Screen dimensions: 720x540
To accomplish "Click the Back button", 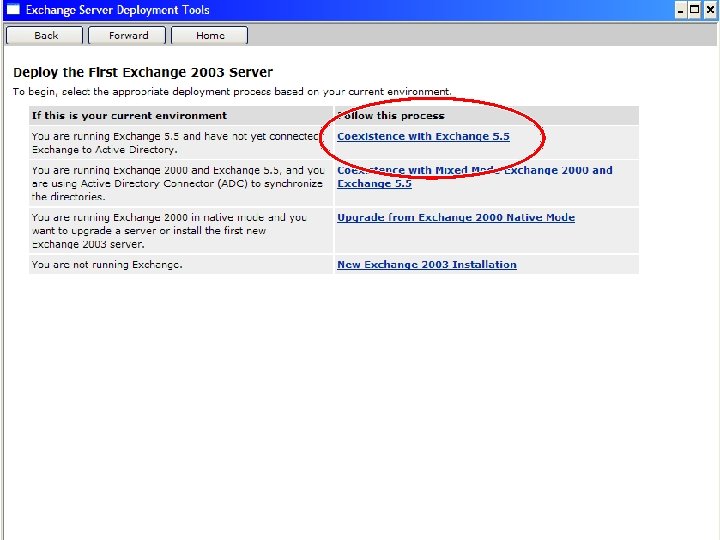I will pyautogui.click(x=44, y=35).
